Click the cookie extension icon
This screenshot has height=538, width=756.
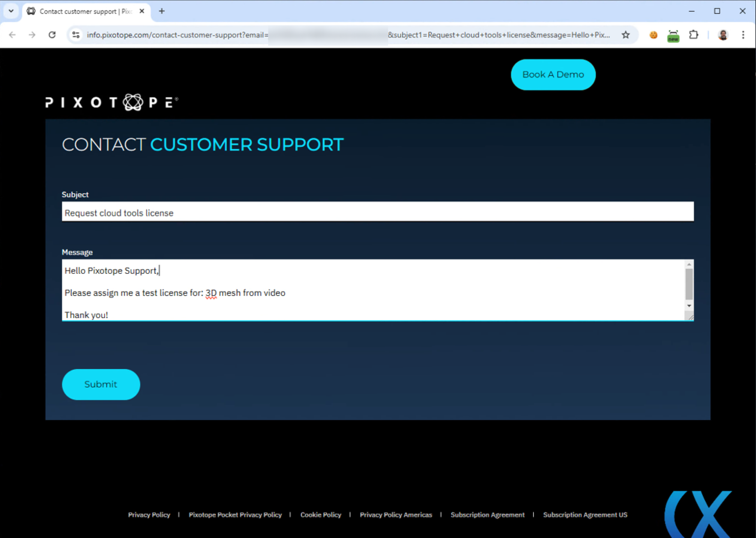click(x=653, y=35)
